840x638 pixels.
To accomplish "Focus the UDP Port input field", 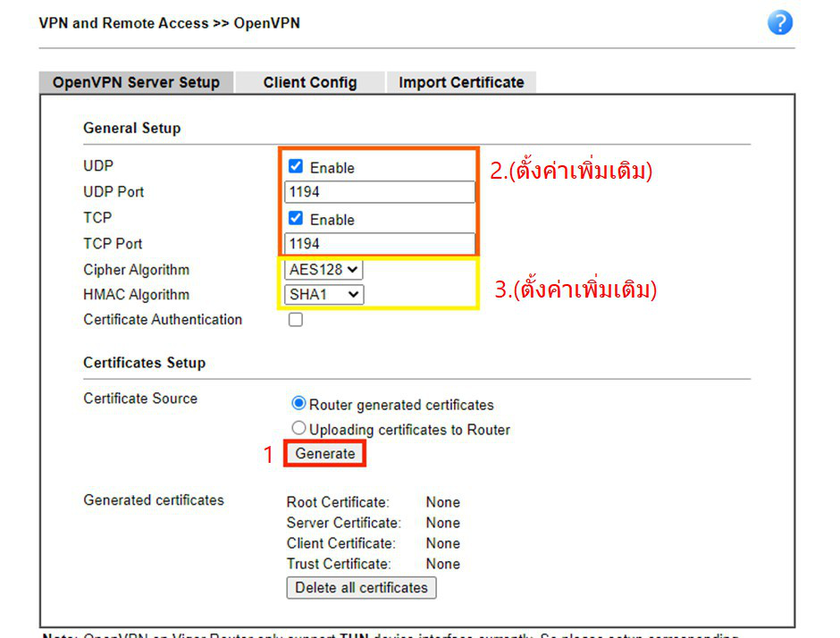I will 379,192.
